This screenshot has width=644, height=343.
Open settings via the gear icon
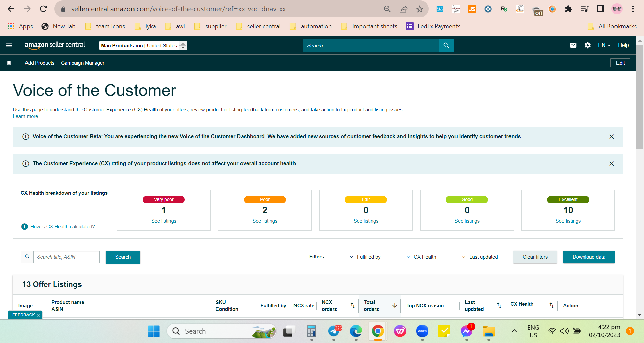point(588,45)
